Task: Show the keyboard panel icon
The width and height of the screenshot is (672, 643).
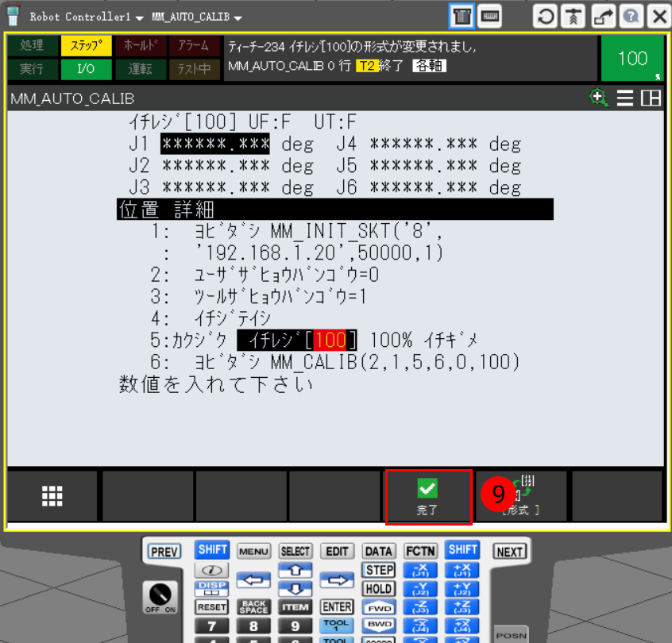Action: tap(490, 17)
